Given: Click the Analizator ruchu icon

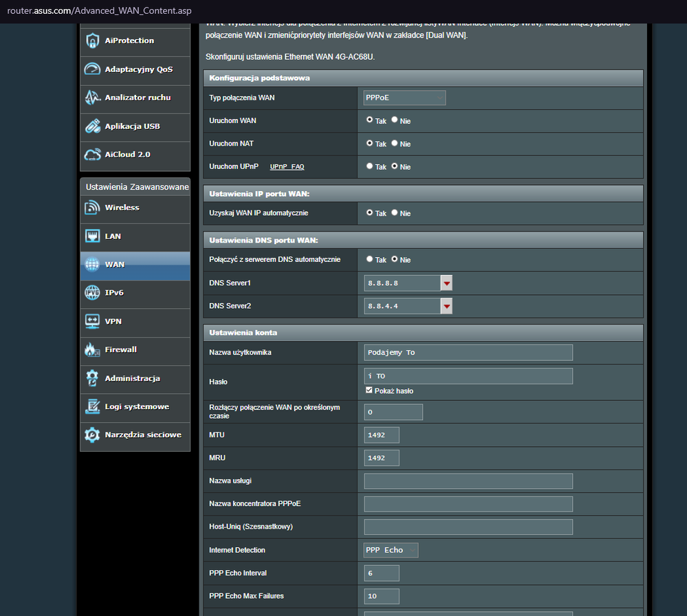Looking at the screenshot, I should click(92, 98).
